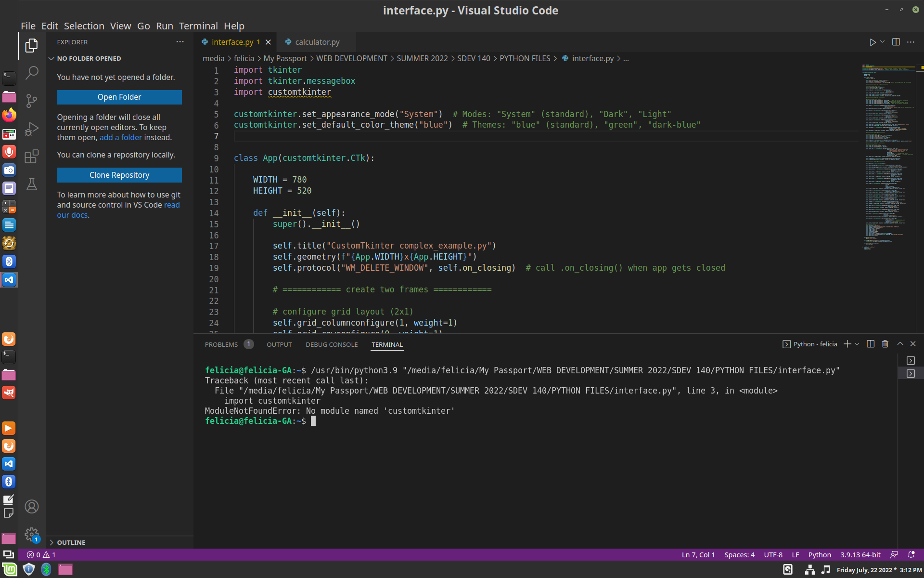The width and height of the screenshot is (924, 578).
Task: Run the Python file with the play button
Action: point(873,42)
